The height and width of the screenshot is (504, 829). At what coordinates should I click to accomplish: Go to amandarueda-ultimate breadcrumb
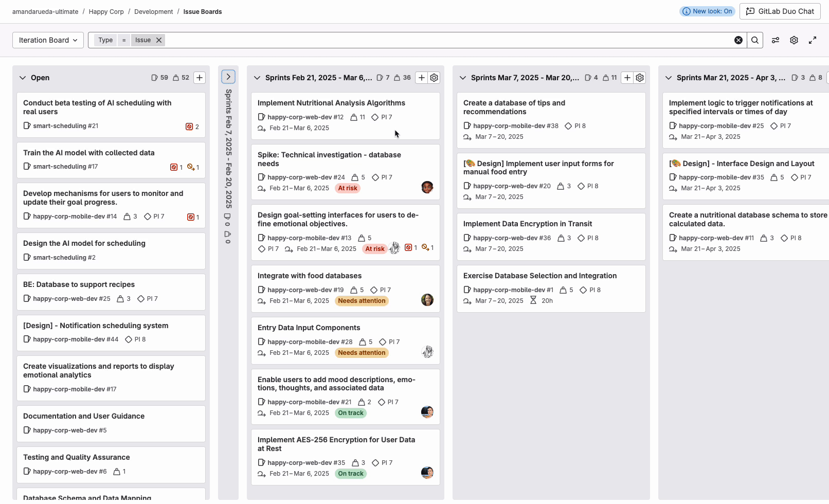coord(45,11)
